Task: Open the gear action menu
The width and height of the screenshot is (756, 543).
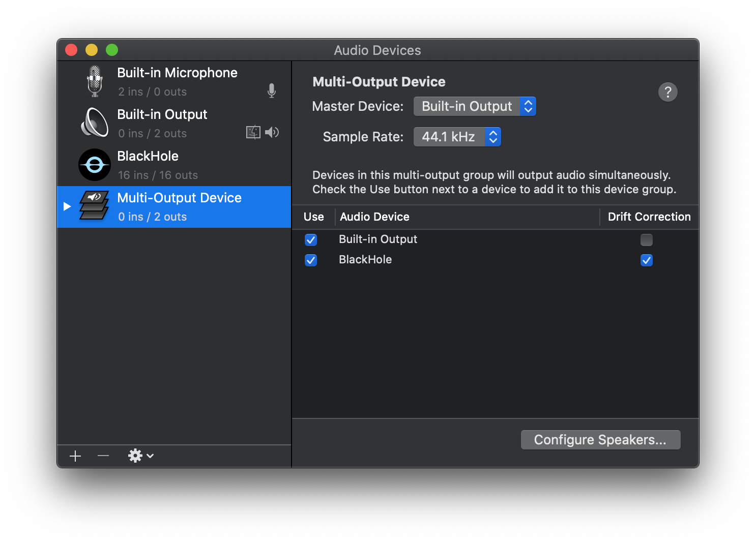Action: 138,456
